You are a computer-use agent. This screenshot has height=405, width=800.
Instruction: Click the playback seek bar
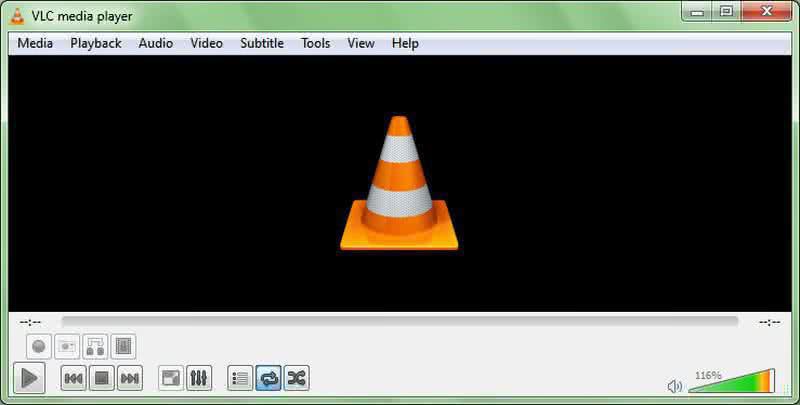coord(399,322)
